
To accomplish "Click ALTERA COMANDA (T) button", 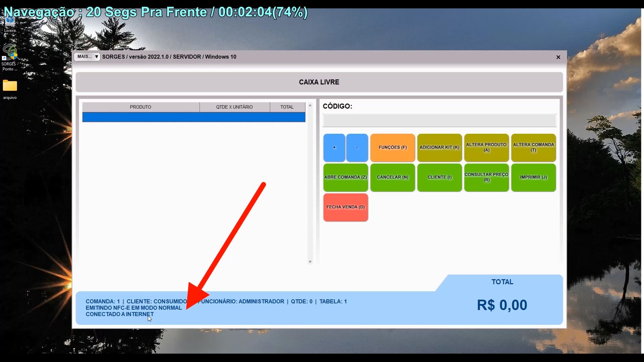I will coord(533,147).
